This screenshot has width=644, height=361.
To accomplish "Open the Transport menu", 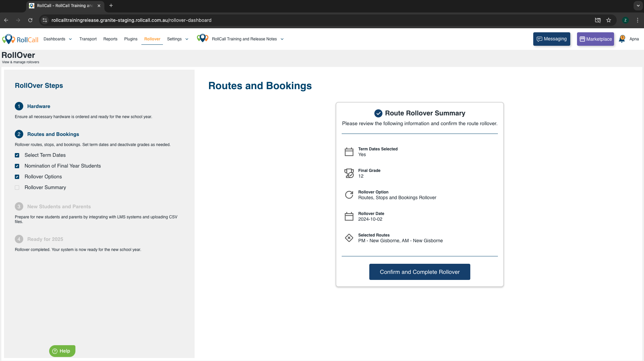I will 88,39.
